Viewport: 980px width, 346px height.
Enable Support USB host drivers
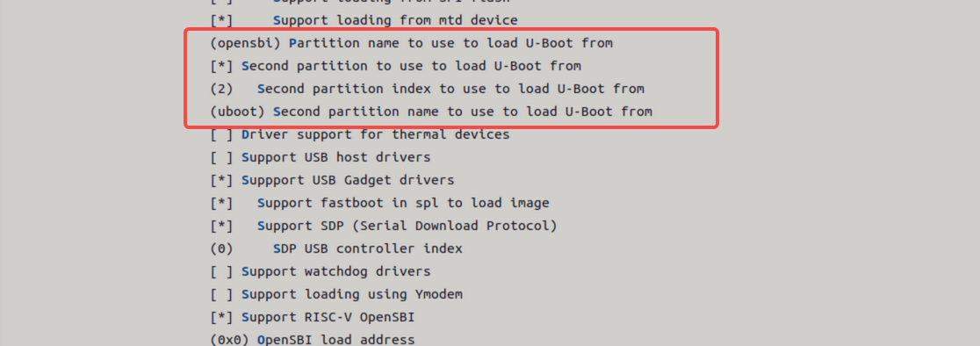[x=320, y=157]
